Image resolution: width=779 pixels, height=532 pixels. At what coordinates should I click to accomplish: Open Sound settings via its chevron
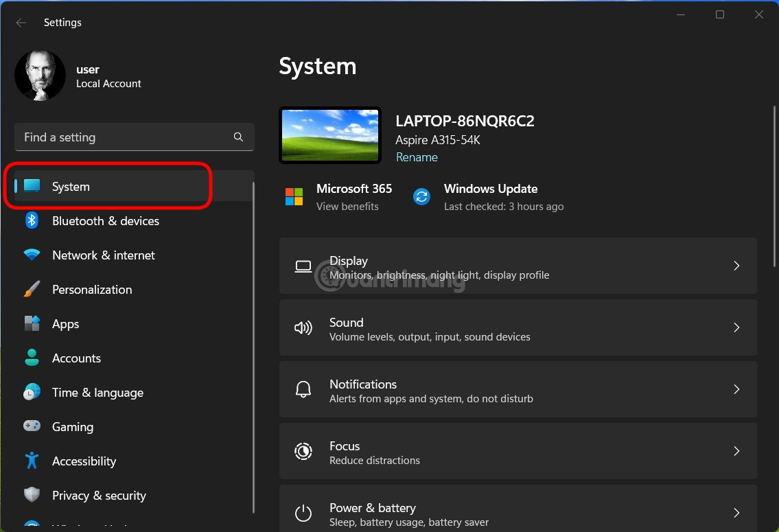pyautogui.click(x=736, y=327)
